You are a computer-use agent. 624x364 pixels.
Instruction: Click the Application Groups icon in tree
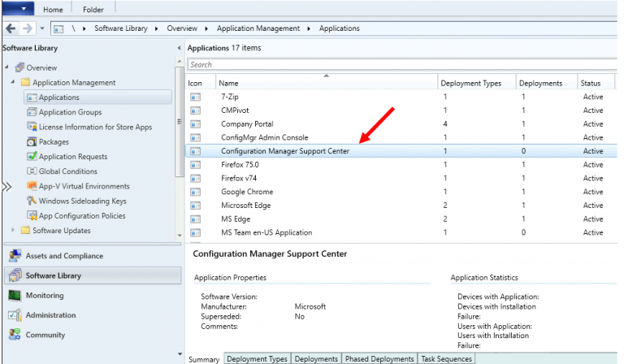pos(32,112)
